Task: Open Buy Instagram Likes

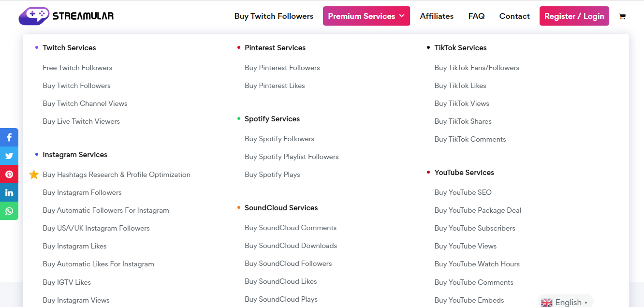Action: (x=74, y=246)
